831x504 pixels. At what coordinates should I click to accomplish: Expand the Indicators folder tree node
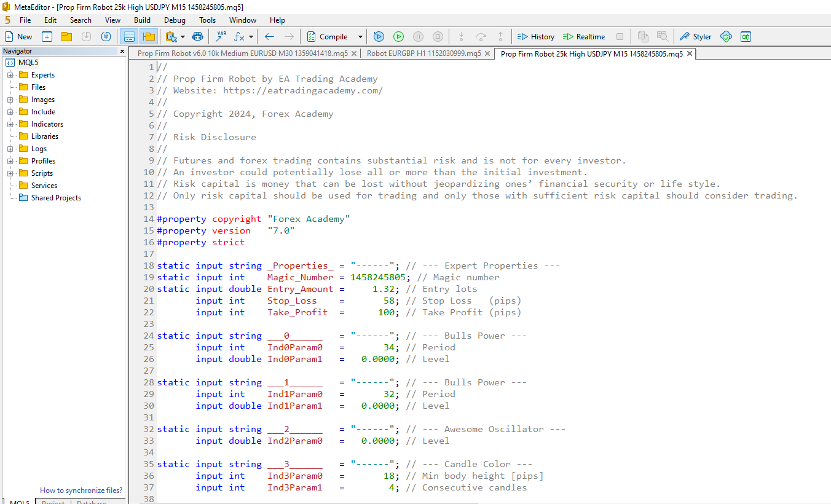click(10, 124)
